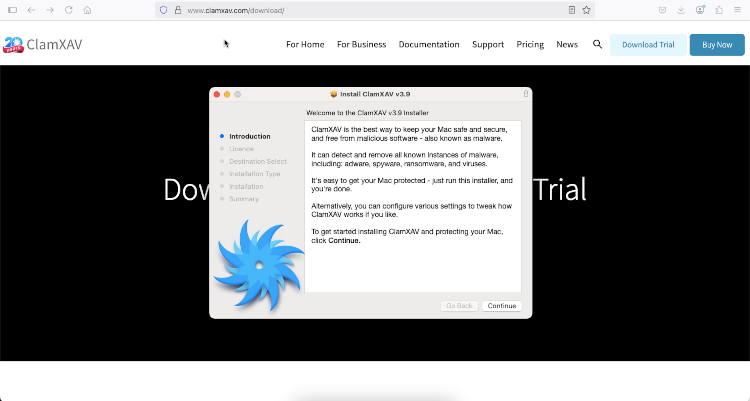Image resolution: width=750 pixels, height=401 pixels.
Task: Bookmark this page with the star
Action: 586,10
